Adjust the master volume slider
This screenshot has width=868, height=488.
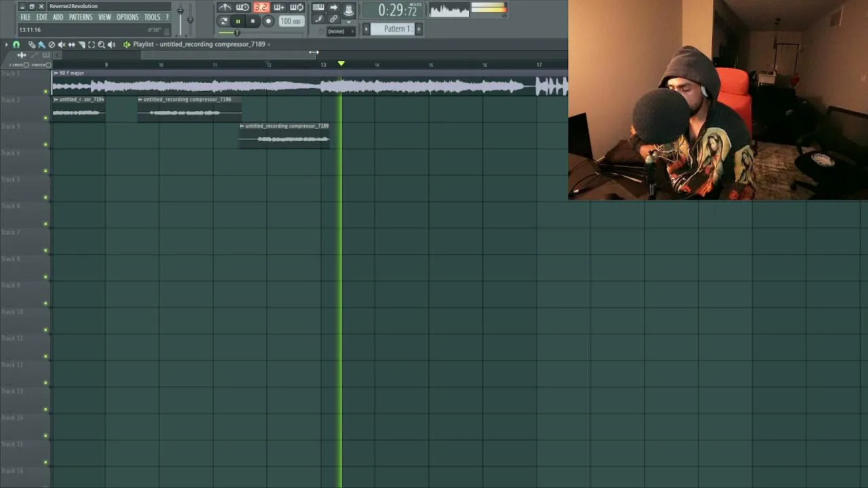click(180, 20)
